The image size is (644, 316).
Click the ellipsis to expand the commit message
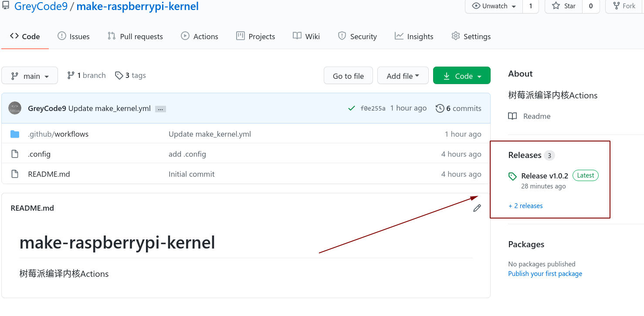160,109
